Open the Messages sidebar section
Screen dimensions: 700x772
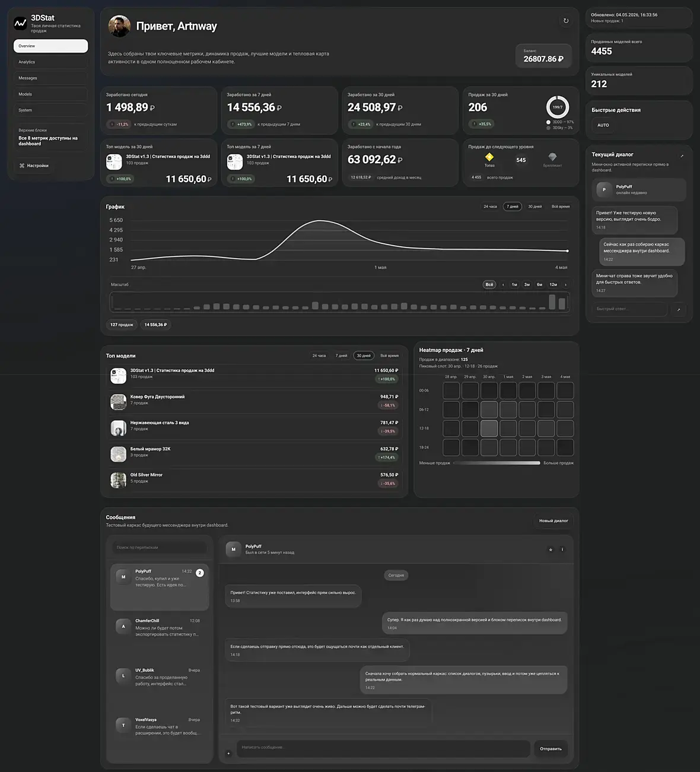coord(50,78)
